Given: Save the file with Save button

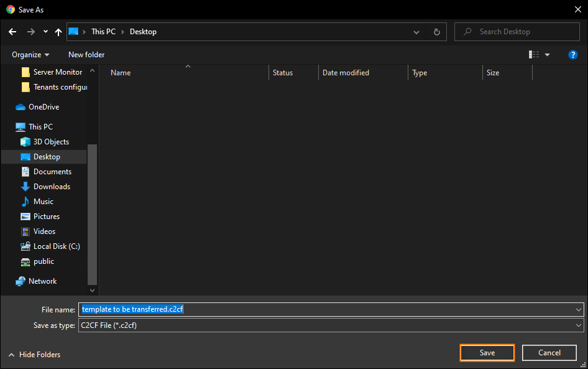Looking at the screenshot, I should coord(487,353).
